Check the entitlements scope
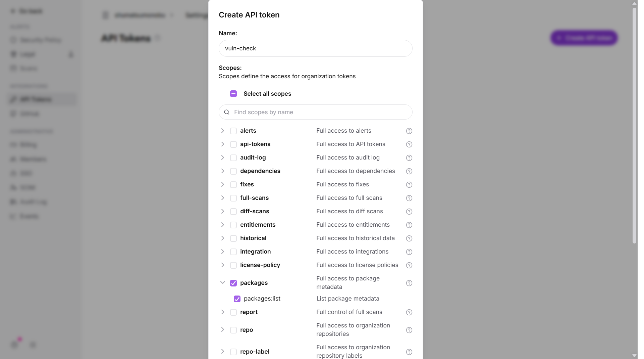Screen dimensions: 644x359 coord(233,225)
